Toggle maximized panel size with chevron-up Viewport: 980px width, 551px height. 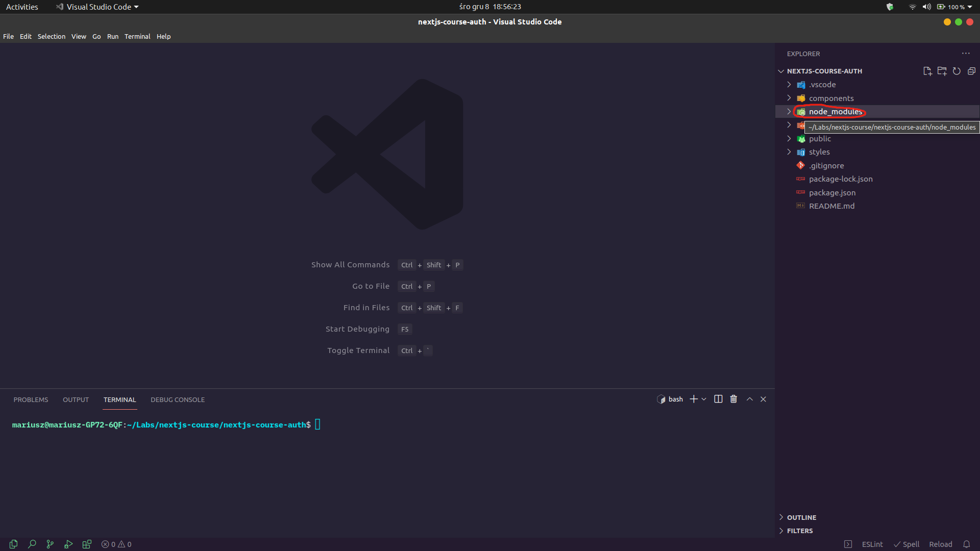(x=749, y=399)
